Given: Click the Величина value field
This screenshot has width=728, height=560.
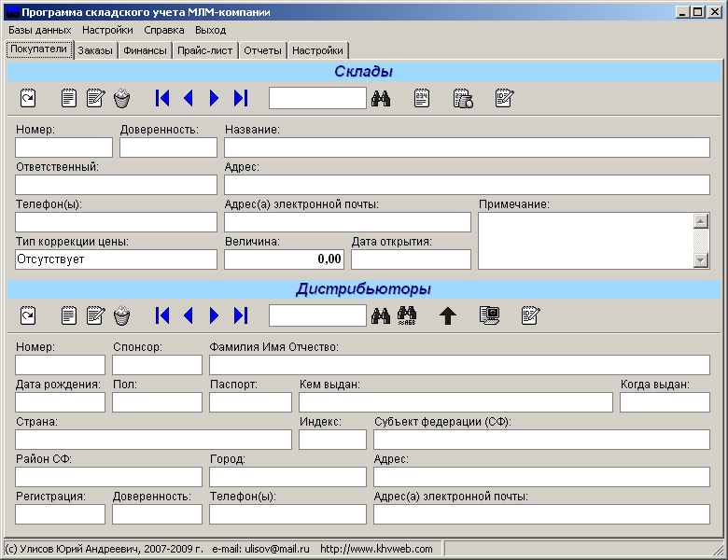Looking at the screenshot, I should pos(285,259).
